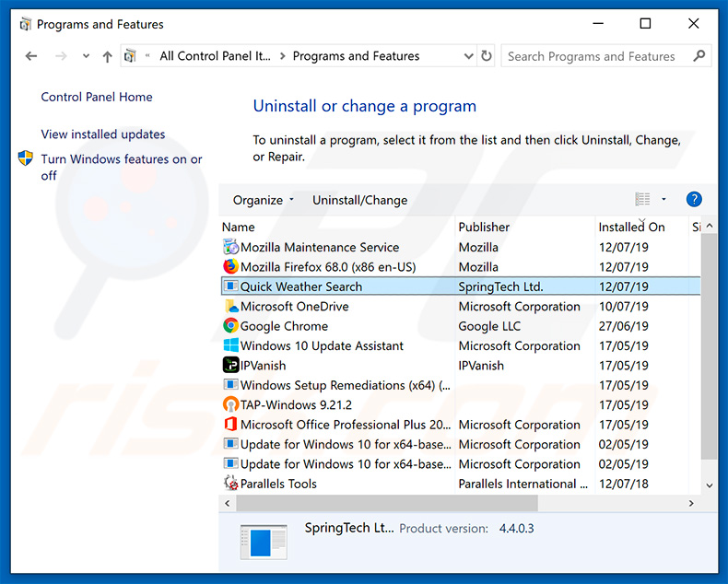Click the control panel icon in address bar
The image size is (728, 584).
(x=131, y=56)
